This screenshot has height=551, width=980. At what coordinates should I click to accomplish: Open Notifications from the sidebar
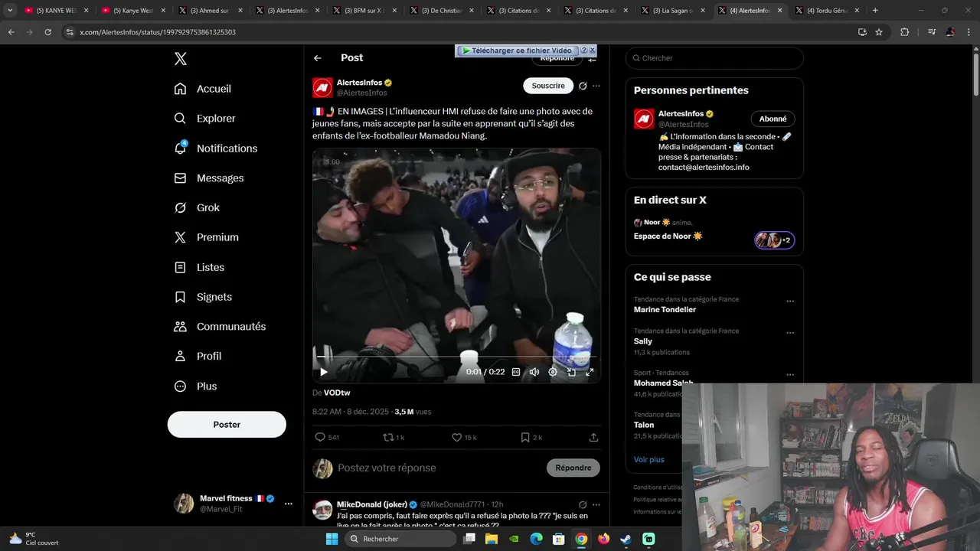click(216, 148)
